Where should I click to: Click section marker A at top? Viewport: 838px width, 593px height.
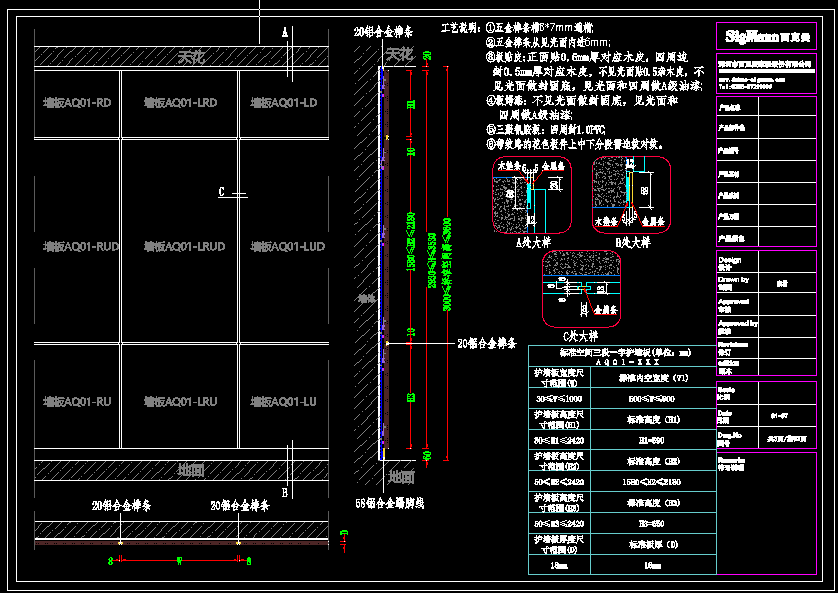285,32
